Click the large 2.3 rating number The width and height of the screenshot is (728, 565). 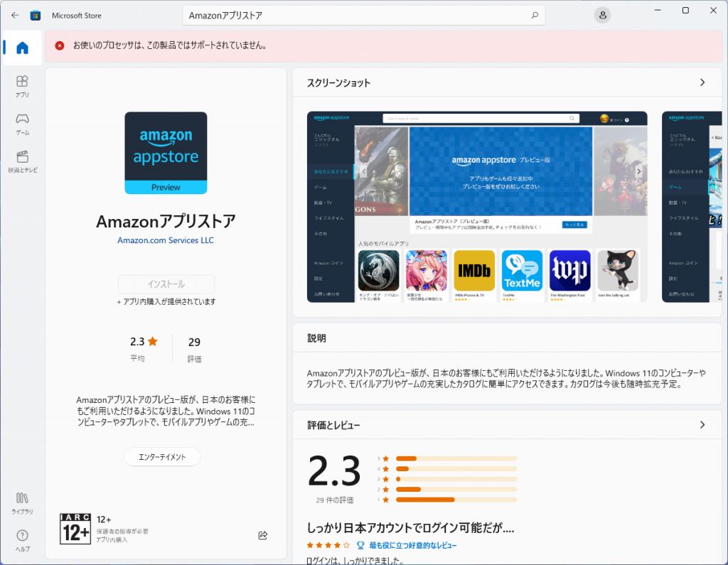[x=334, y=470]
